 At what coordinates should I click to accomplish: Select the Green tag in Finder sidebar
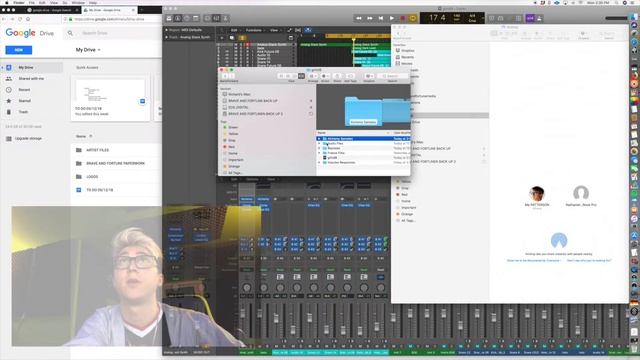click(233, 127)
